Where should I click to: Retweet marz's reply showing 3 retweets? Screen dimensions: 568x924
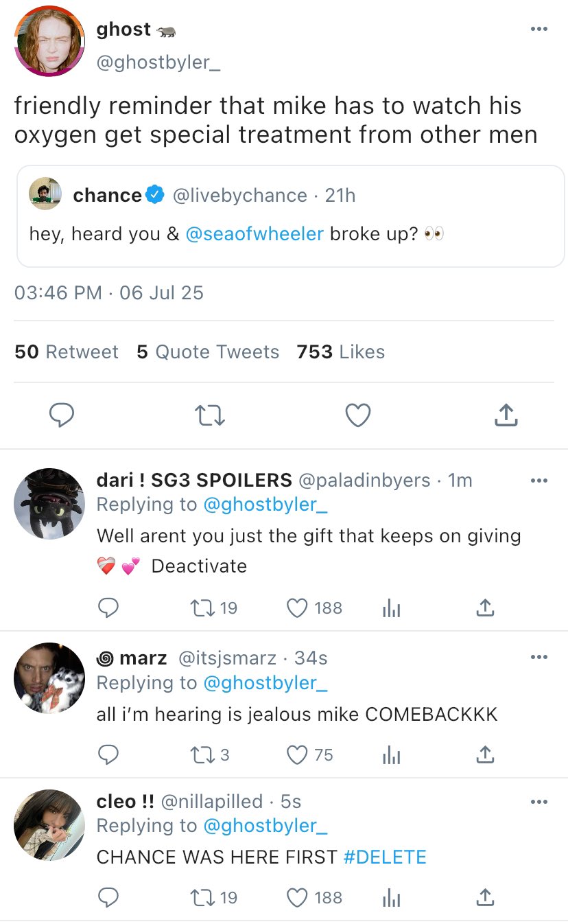tap(204, 754)
